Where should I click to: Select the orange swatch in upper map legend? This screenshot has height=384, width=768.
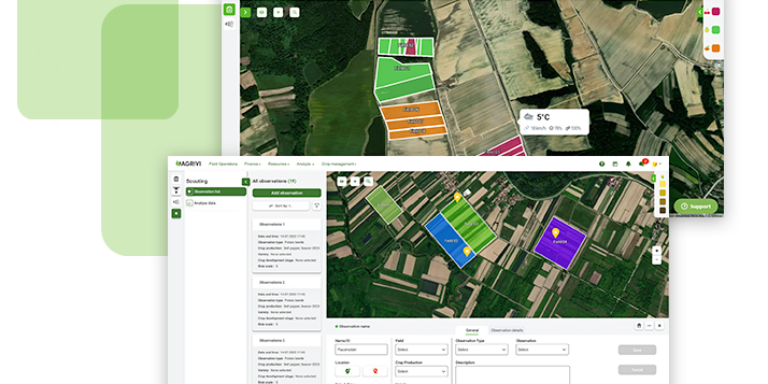tap(716, 48)
